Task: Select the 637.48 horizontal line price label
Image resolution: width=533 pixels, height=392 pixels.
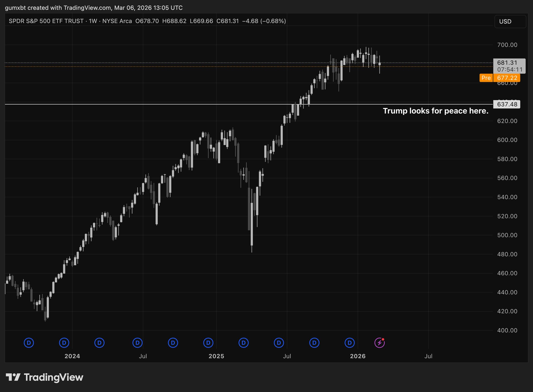Action: point(507,104)
